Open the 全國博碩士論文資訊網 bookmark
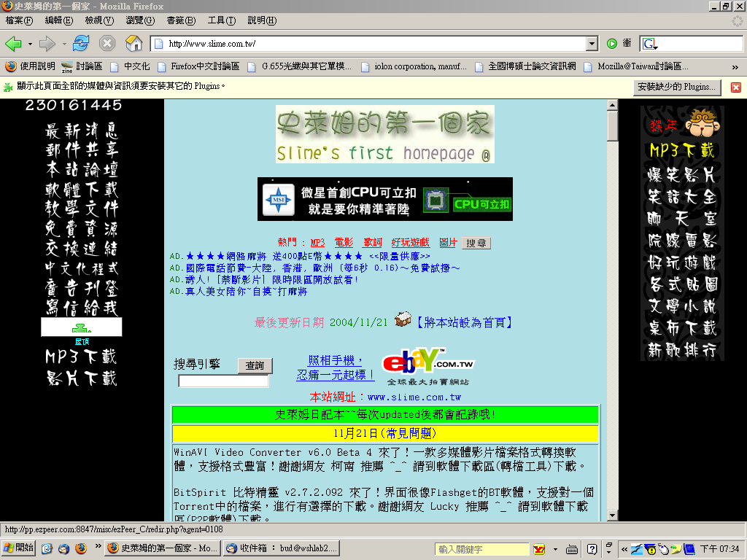The width and height of the screenshot is (747, 560). click(x=525, y=66)
